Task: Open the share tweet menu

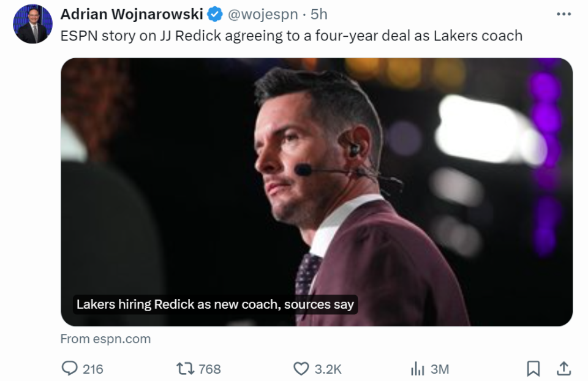Action: [x=563, y=368]
